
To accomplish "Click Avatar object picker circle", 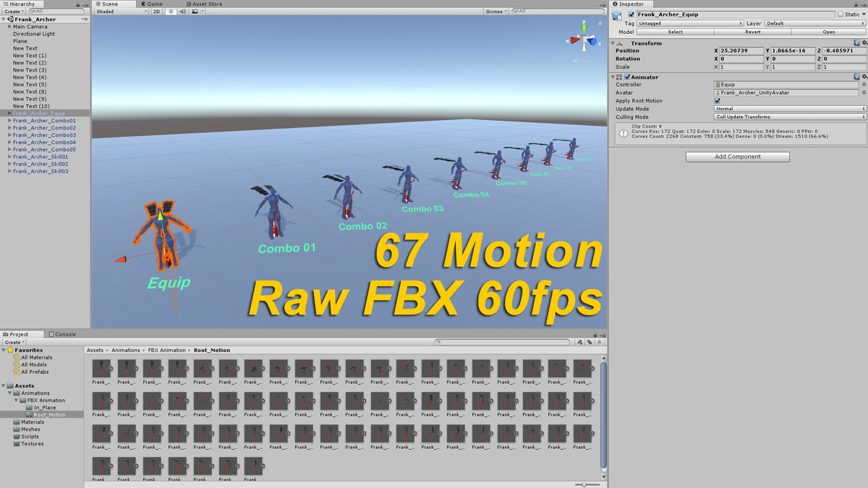I will coord(864,93).
